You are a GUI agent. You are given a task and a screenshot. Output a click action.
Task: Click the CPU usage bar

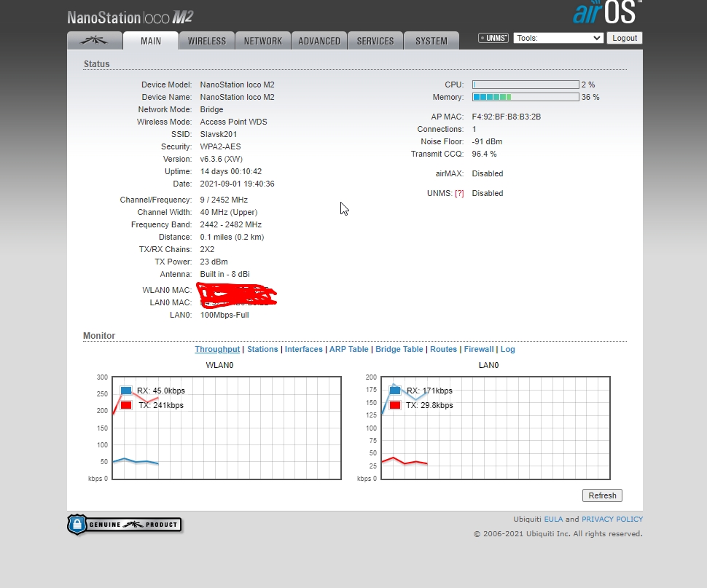click(x=526, y=85)
